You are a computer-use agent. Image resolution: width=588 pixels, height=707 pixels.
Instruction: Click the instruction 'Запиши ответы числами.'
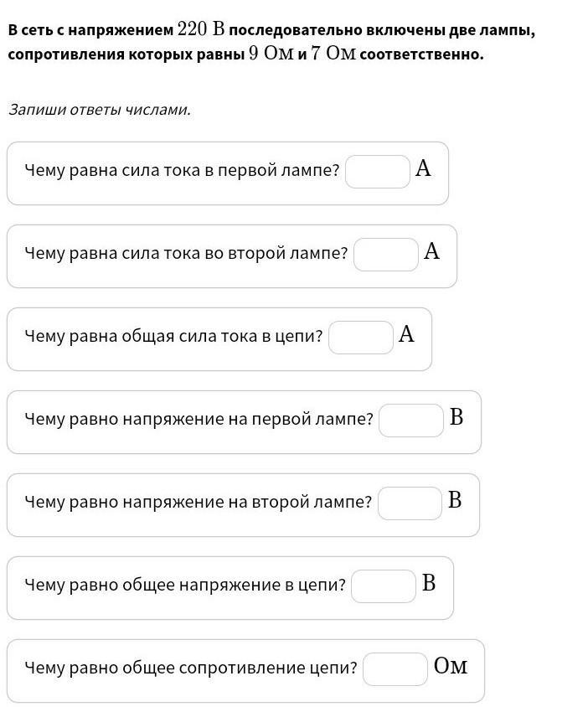(x=100, y=110)
